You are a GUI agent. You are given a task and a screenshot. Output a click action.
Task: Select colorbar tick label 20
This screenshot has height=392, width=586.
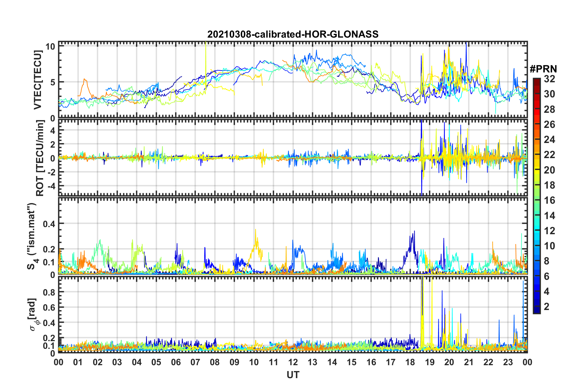pos(549,170)
